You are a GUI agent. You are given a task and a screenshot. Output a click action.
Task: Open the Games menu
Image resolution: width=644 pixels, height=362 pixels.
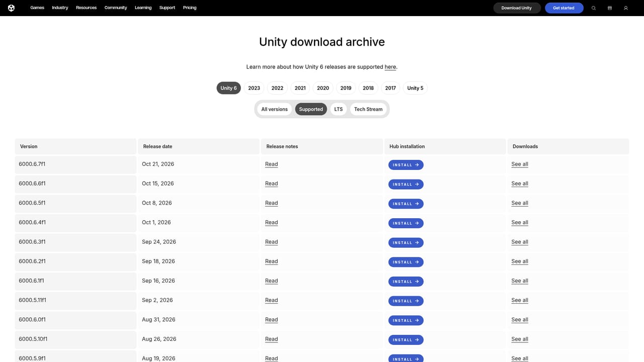37,8
